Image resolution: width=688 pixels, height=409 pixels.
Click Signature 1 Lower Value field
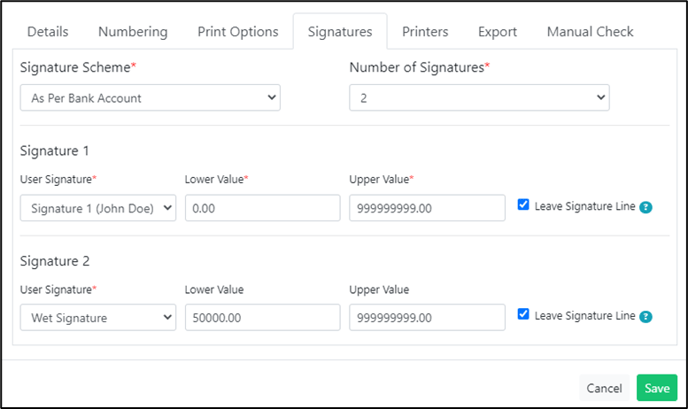[x=262, y=208]
